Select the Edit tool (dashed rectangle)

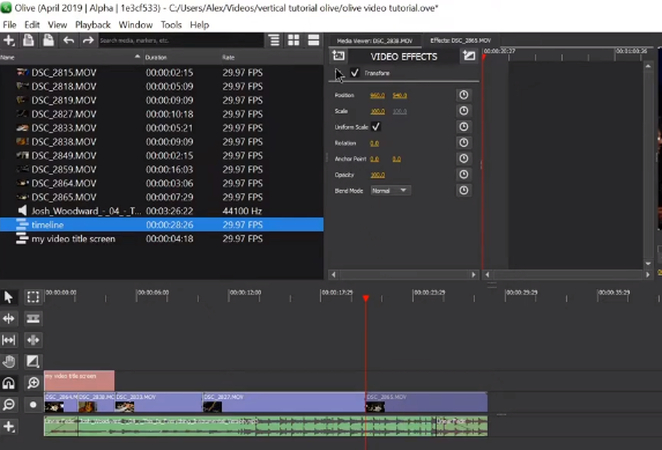33,297
